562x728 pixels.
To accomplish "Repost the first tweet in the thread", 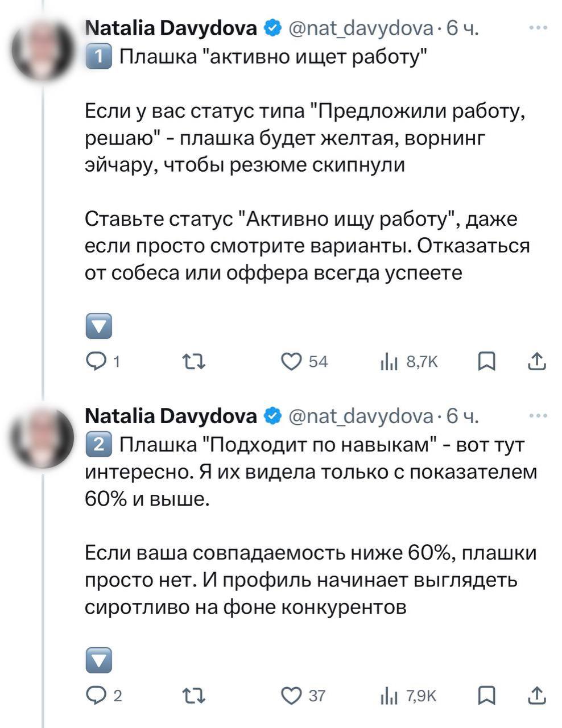I will (x=193, y=361).
